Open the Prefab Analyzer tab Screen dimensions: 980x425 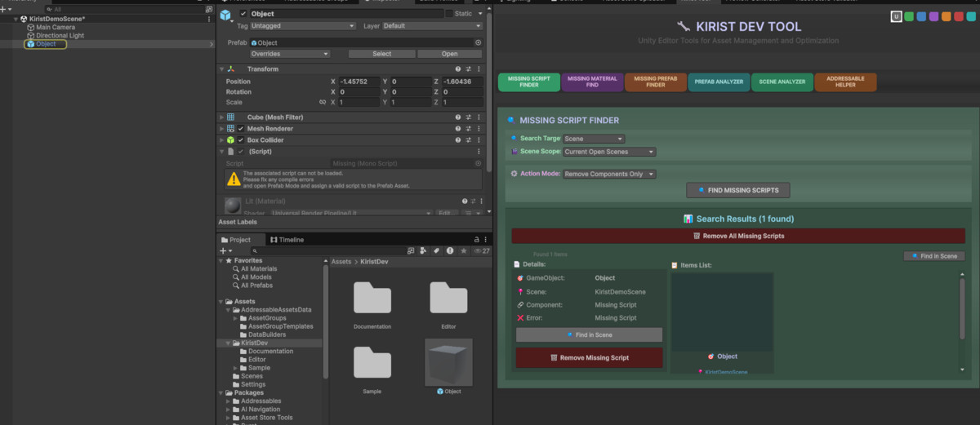pyautogui.click(x=718, y=82)
